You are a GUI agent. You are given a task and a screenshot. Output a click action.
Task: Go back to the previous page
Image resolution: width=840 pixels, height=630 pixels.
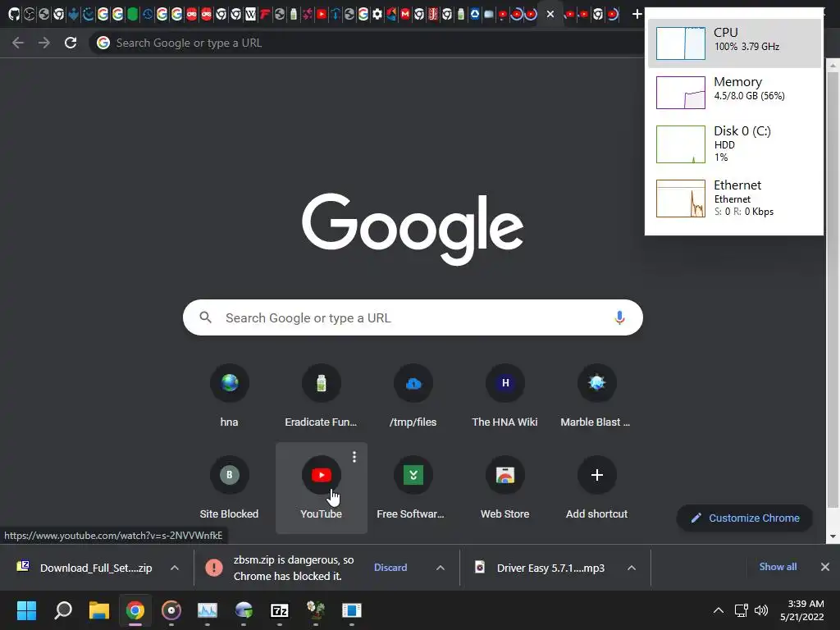(x=18, y=43)
